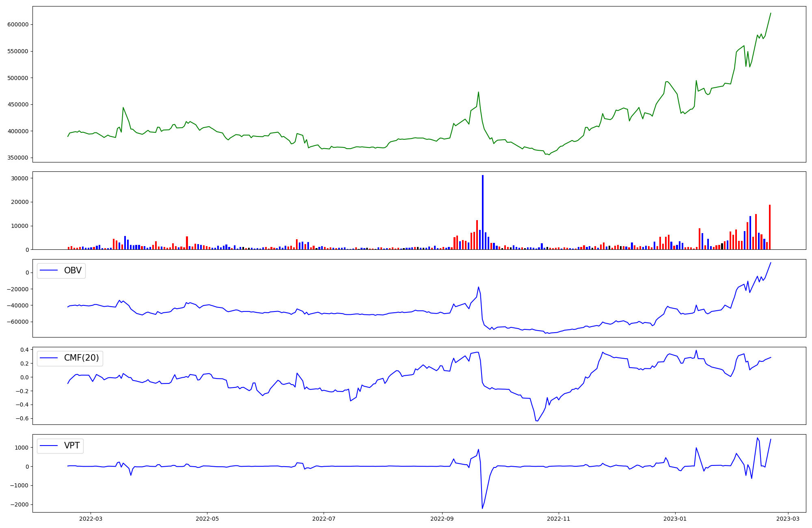Viewport: 812px width, 528px height.
Task: Click the VPT legend label
Action: pyautogui.click(x=72, y=446)
